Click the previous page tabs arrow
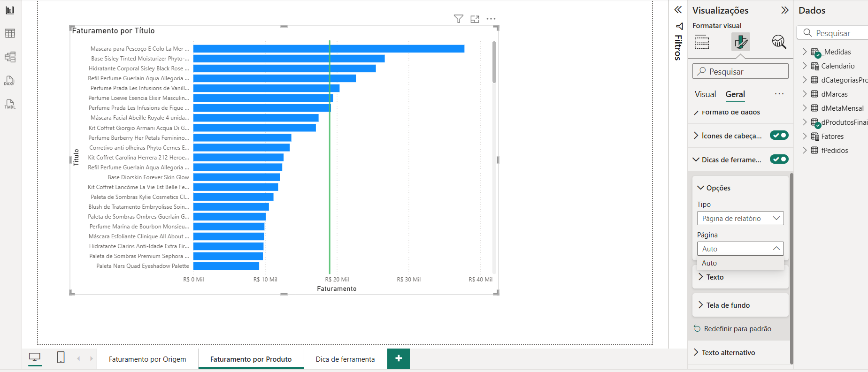Screen dimensions: 868x372 click(78, 358)
